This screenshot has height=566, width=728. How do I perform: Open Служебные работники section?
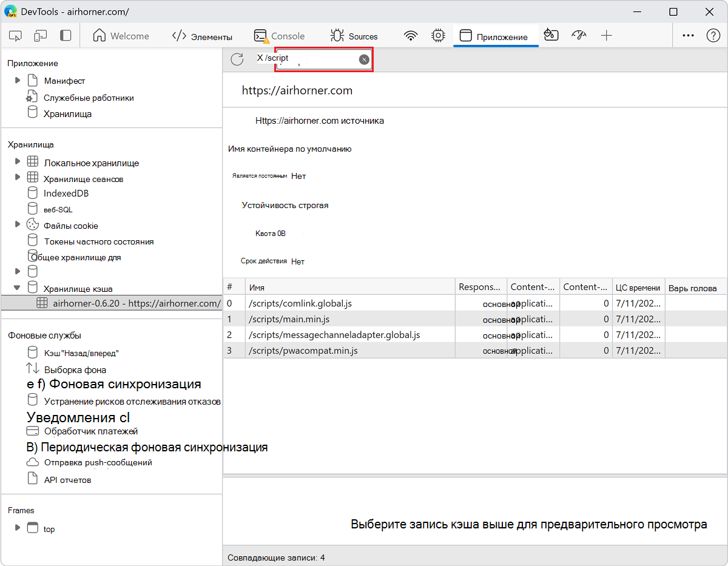pos(89,98)
